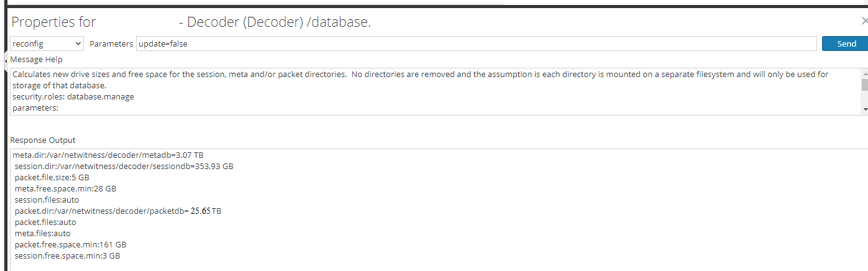
Task: Click the Message Help label
Action: pos(37,60)
